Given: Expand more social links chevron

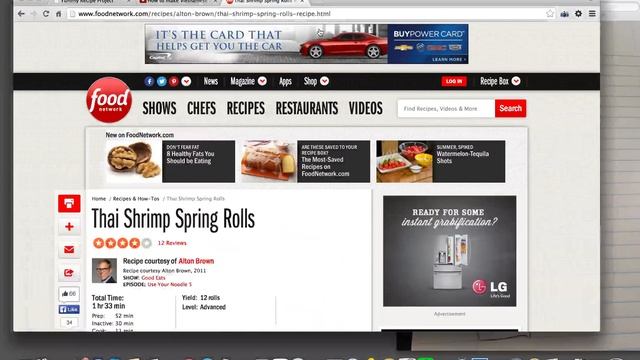Looking at the screenshot, I should click(x=186, y=81).
